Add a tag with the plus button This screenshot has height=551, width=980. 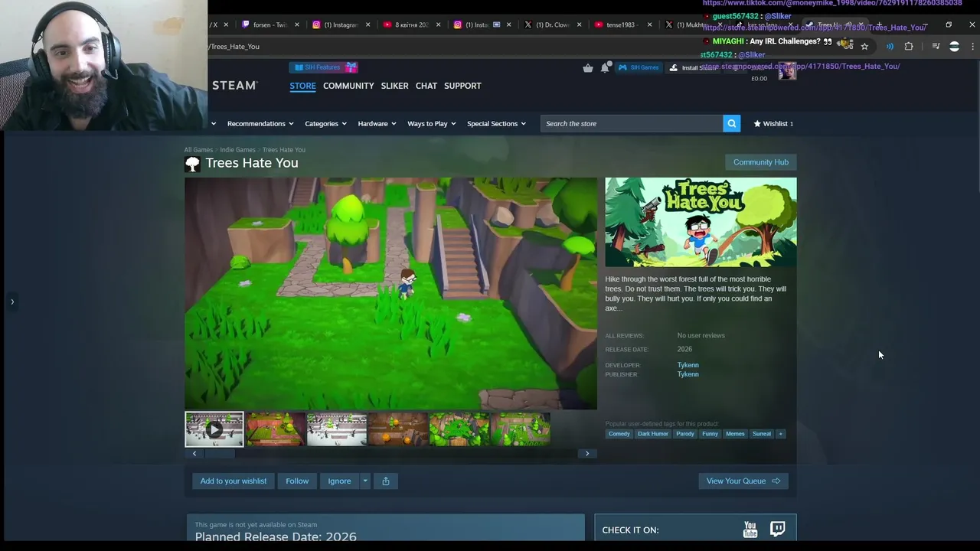[780, 434]
